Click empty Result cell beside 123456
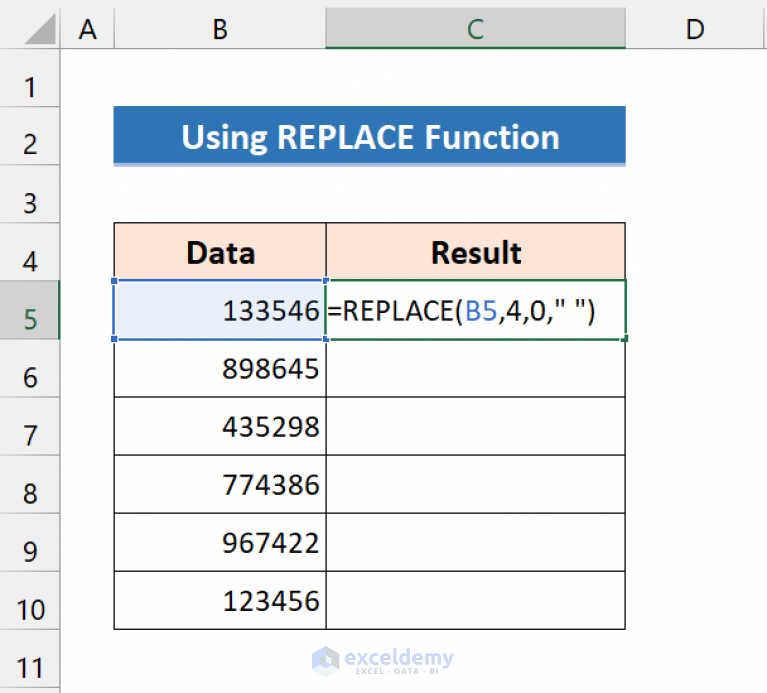This screenshot has width=767, height=693. tap(475, 600)
